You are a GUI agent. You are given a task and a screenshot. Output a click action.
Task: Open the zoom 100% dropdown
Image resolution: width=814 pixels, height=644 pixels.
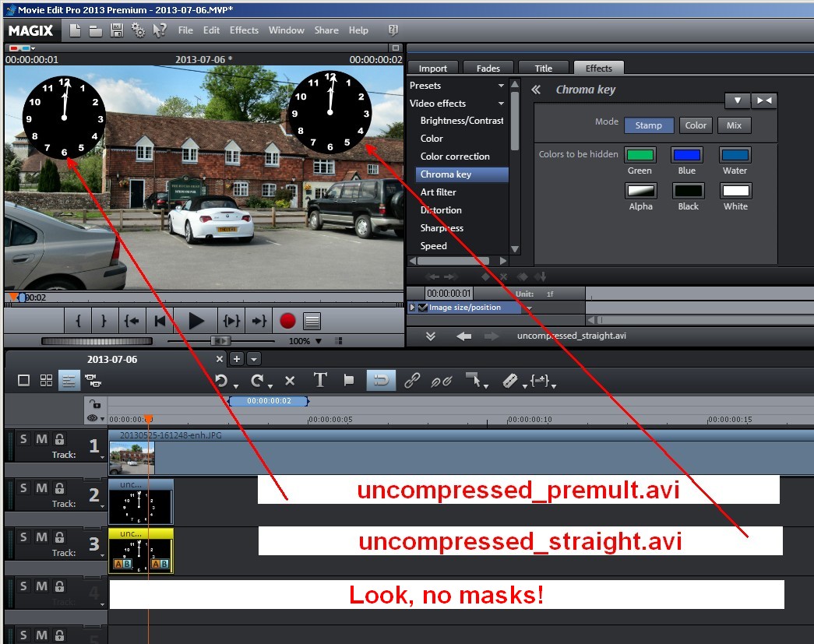[319, 341]
